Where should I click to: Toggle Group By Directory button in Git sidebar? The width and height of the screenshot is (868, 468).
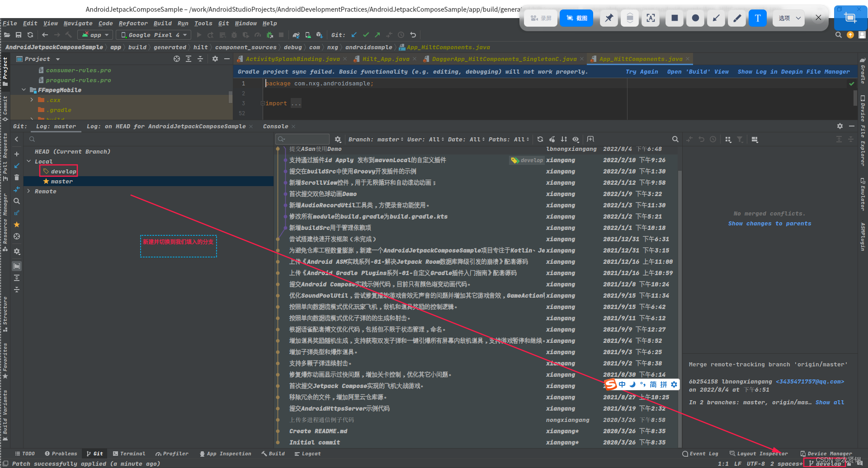[x=17, y=266]
